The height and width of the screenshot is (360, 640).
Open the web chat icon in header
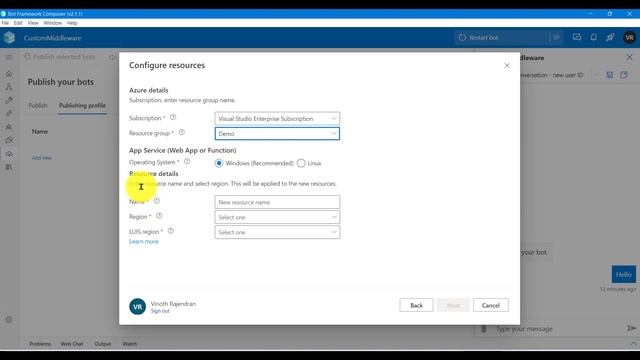click(x=577, y=38)
